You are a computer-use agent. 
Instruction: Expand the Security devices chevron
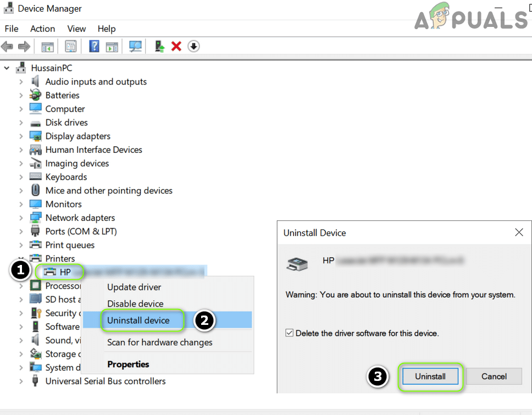coord(21,313)
